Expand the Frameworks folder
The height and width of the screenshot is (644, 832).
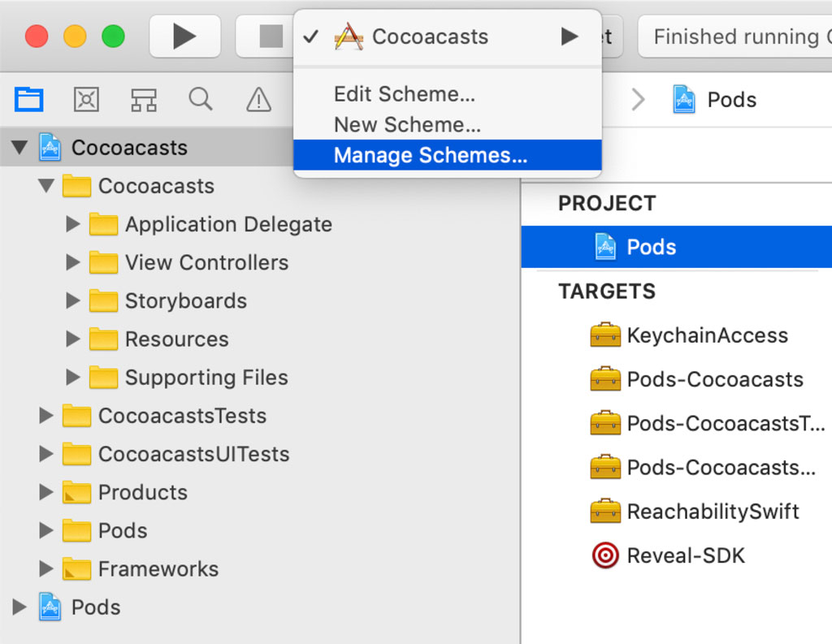tap(46, 568)
